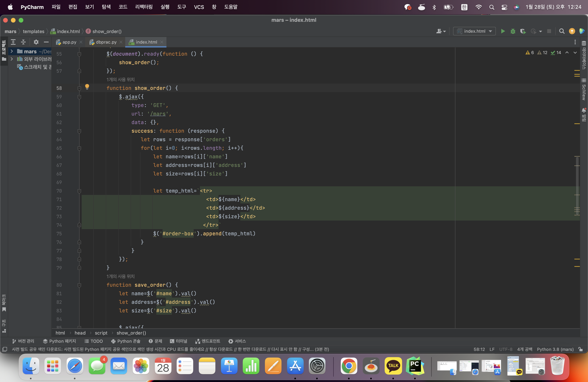
Task: Click the 1개의 사용 위치 hint above show_order
Action: pos(121,80)
